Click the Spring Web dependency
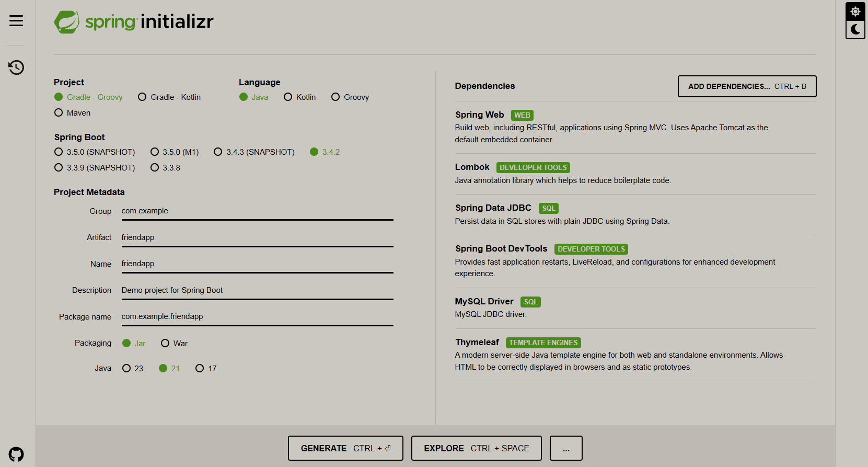This screenshot has width=868, height=467. pyautogui.click(x=635, y=127)
